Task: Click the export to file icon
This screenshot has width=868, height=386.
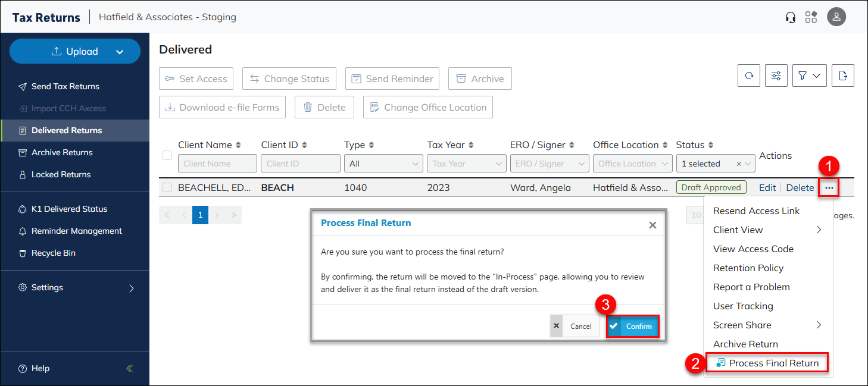Action: click(x=842, y=76)
